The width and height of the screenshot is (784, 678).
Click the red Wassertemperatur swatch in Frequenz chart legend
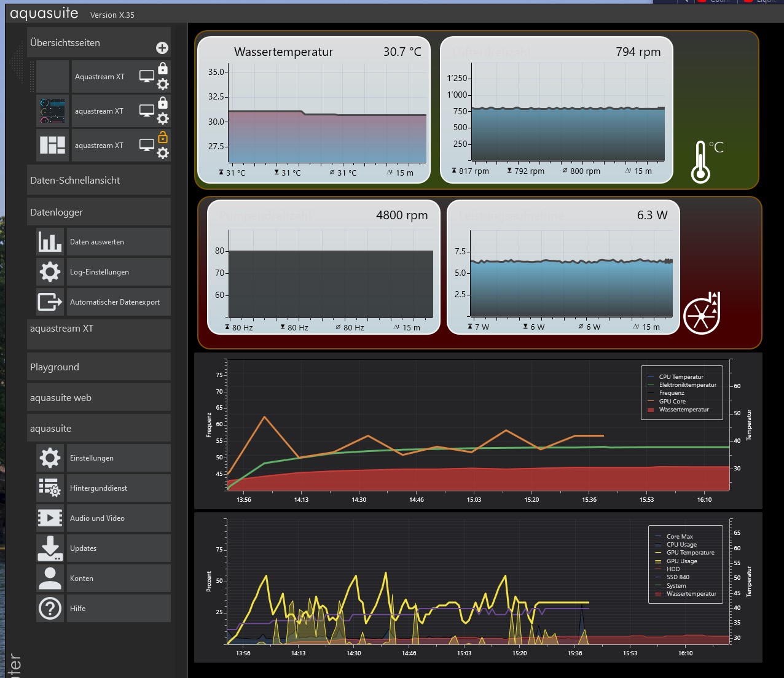tap(651, 410)
